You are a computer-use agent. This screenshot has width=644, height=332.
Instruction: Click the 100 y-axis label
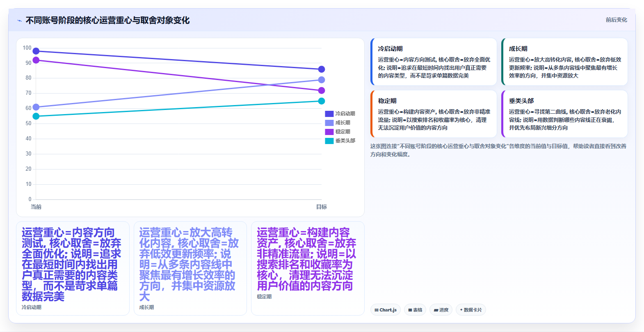[x=27, y=48]
